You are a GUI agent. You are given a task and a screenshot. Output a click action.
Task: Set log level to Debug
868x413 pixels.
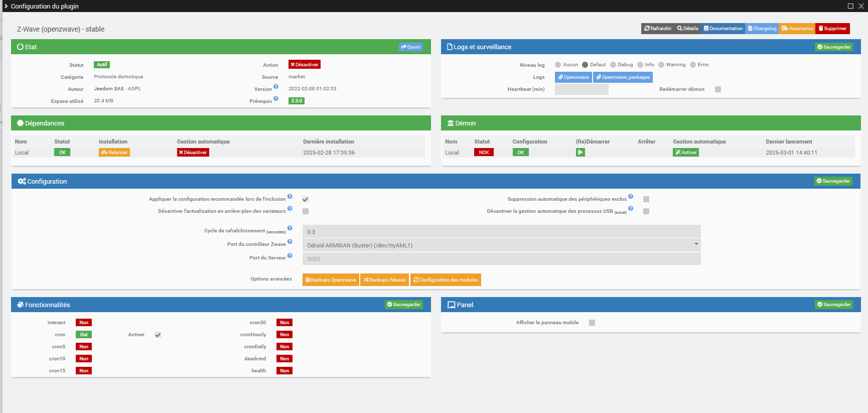click(x=613, y=65)
